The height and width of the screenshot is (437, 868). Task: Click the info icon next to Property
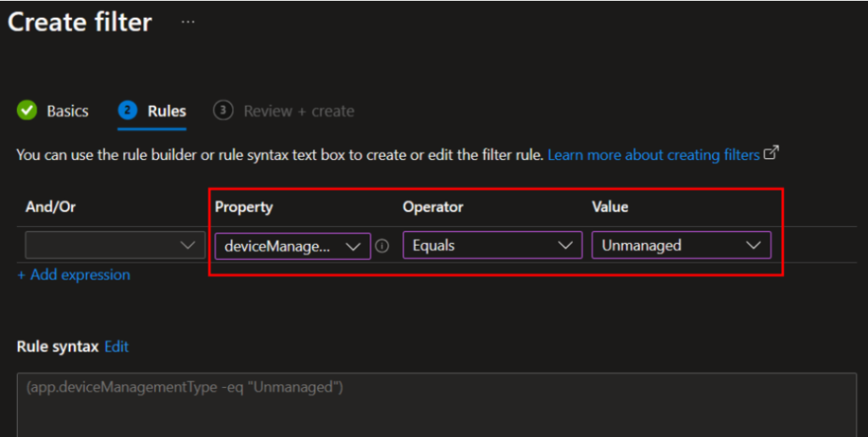382,246
